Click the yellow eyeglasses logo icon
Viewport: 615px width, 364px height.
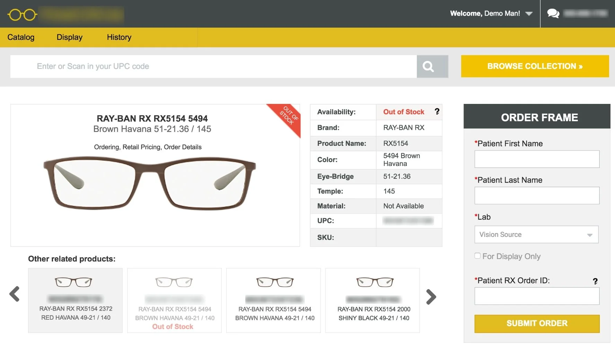click(x=23, y=15)
